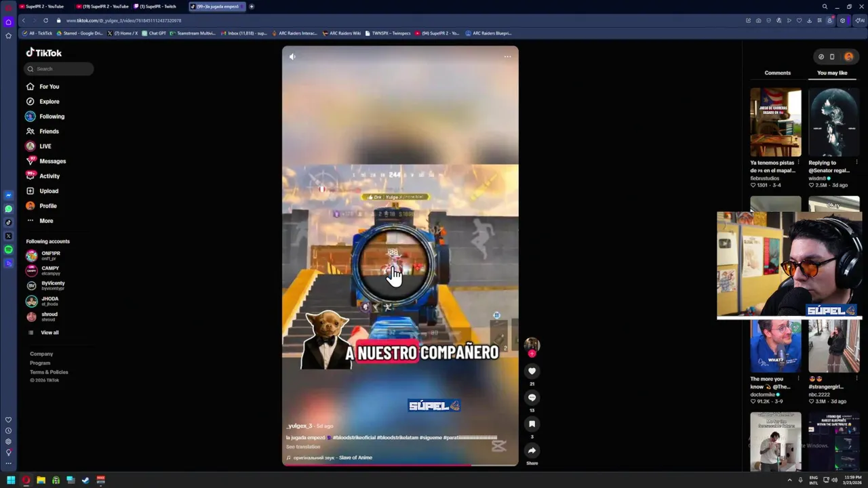The width and height of the screenshot is (868, 488).
Task: Click Company footer link
Action: (x=41, y=354)
